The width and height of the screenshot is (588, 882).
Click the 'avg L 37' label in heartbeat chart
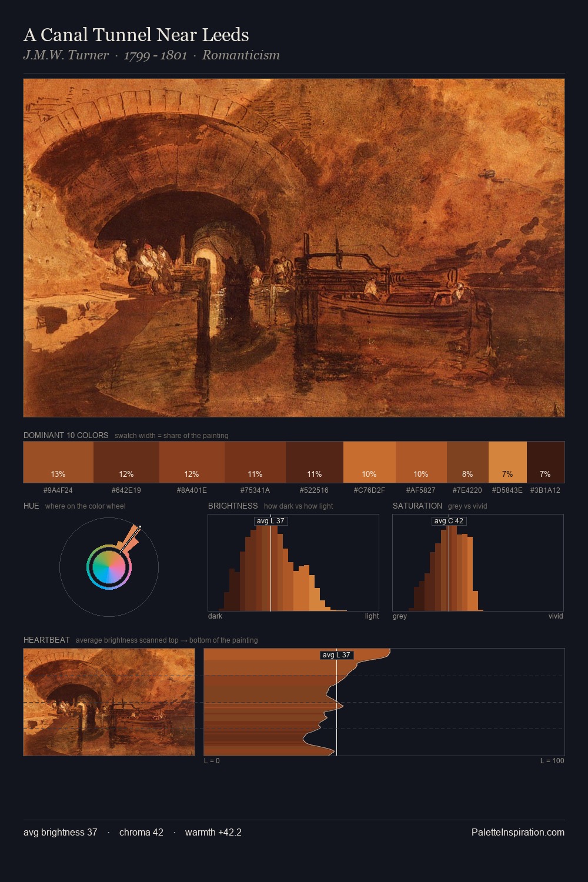click(x=336, y=655)
